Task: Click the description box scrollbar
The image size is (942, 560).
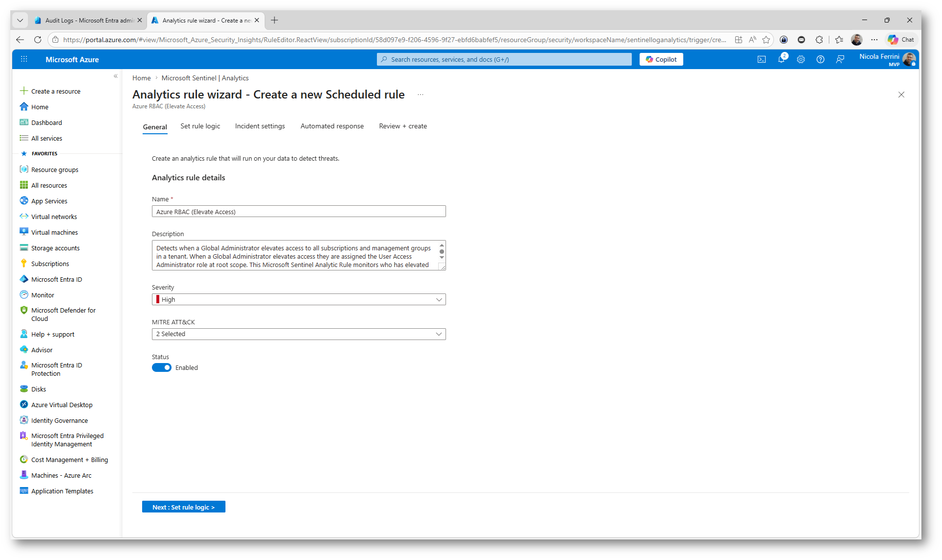Action: click(x=442, y=252)
